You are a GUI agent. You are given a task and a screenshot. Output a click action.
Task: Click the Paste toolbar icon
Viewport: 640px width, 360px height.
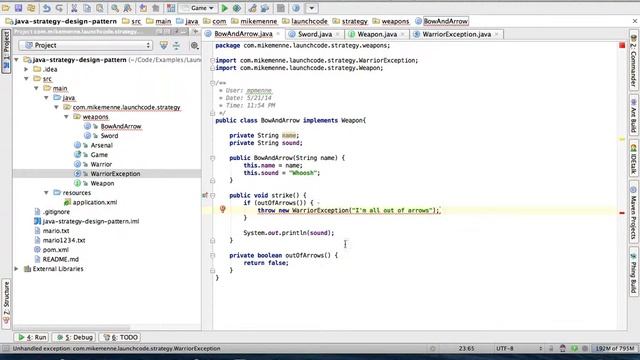click(x=100, y=8)
